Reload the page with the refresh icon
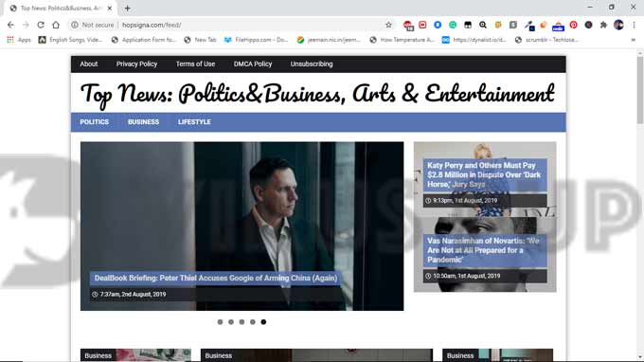This screenshot has width=644, height=362. coord(41,25)
